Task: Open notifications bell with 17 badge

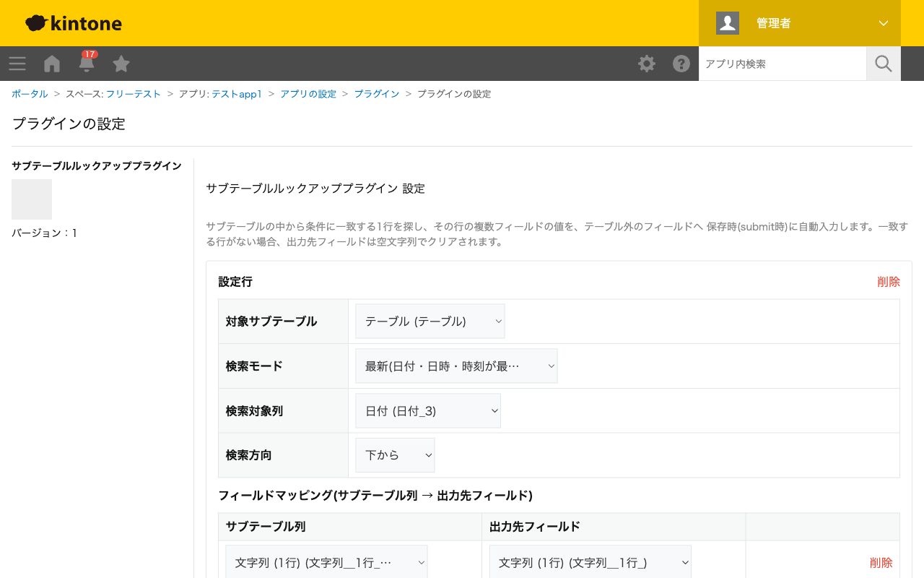Action: [x=87, y=62]
